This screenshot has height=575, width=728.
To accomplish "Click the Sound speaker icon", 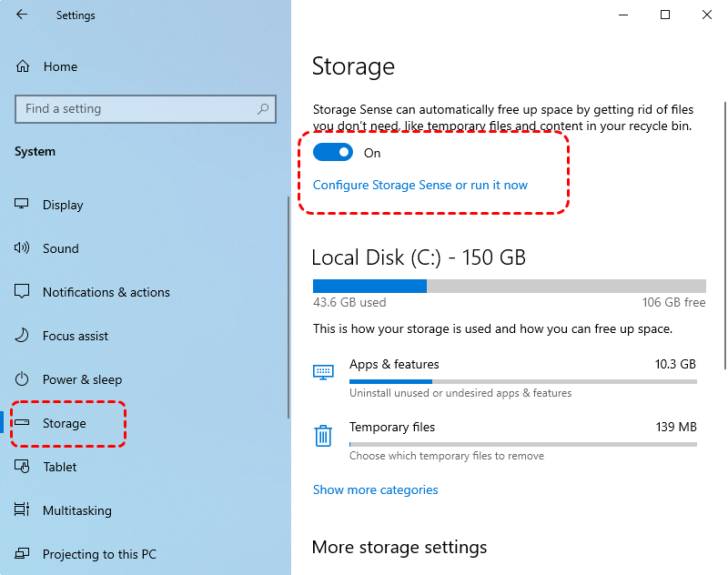I will (23, 248).
